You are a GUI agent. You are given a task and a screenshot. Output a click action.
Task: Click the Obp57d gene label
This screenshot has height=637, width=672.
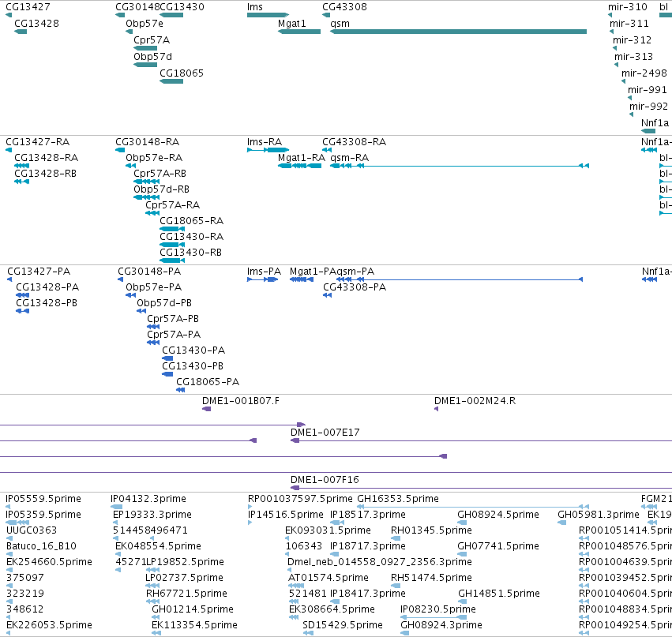(x=152, y=57)
